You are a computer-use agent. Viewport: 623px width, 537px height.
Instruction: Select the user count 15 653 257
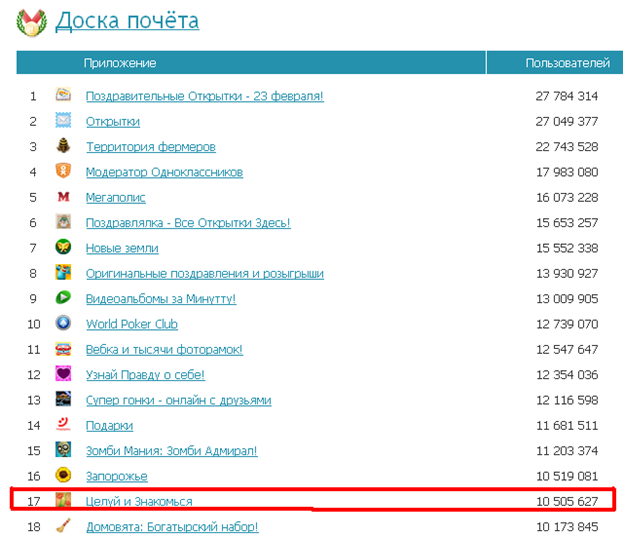click(567, 223)
